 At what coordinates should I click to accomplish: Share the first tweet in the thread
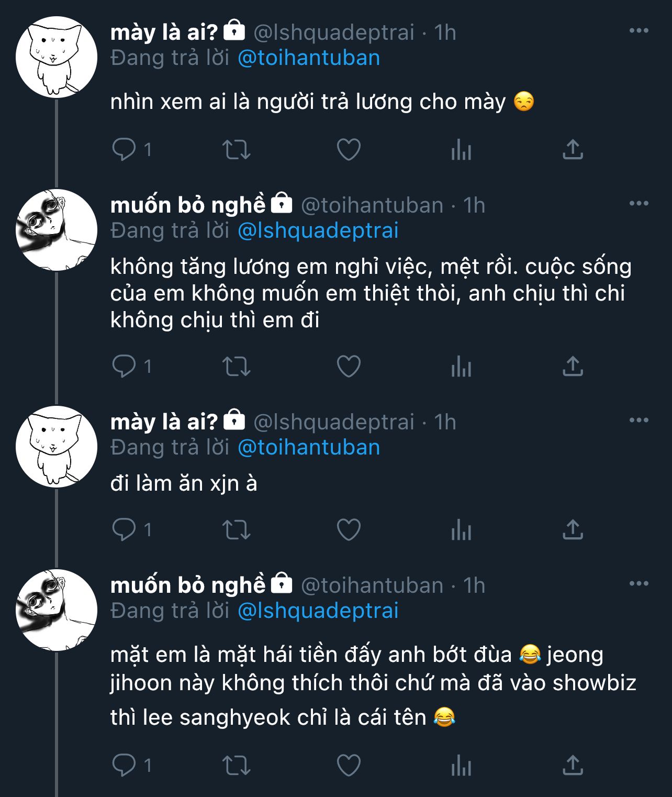tap(573, 150)
